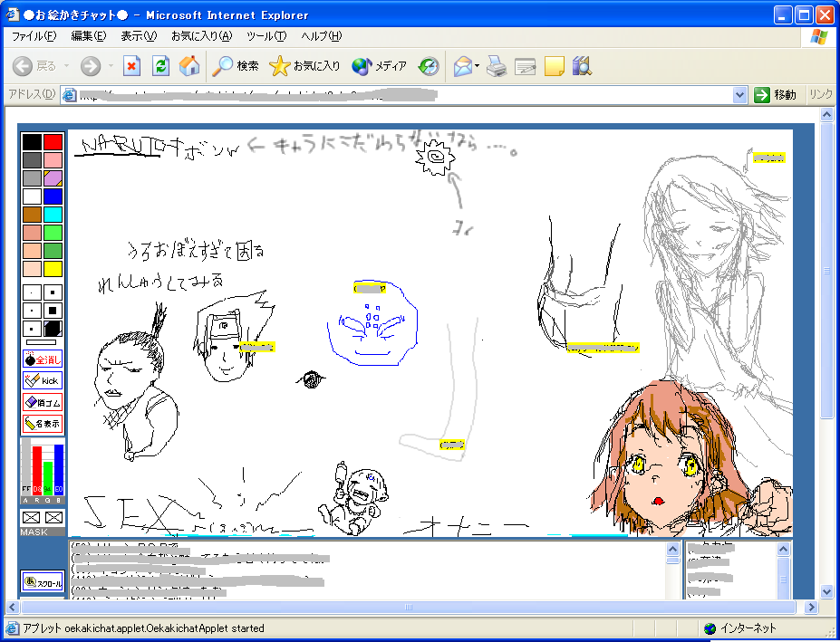Select the black diagonal brush shape
Image resolution: width=840 pixels, height=642 pixels.
[53, 329]
